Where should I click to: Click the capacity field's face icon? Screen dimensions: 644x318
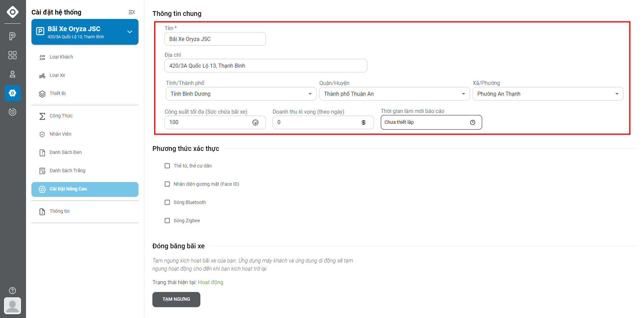tap(255, 122)
